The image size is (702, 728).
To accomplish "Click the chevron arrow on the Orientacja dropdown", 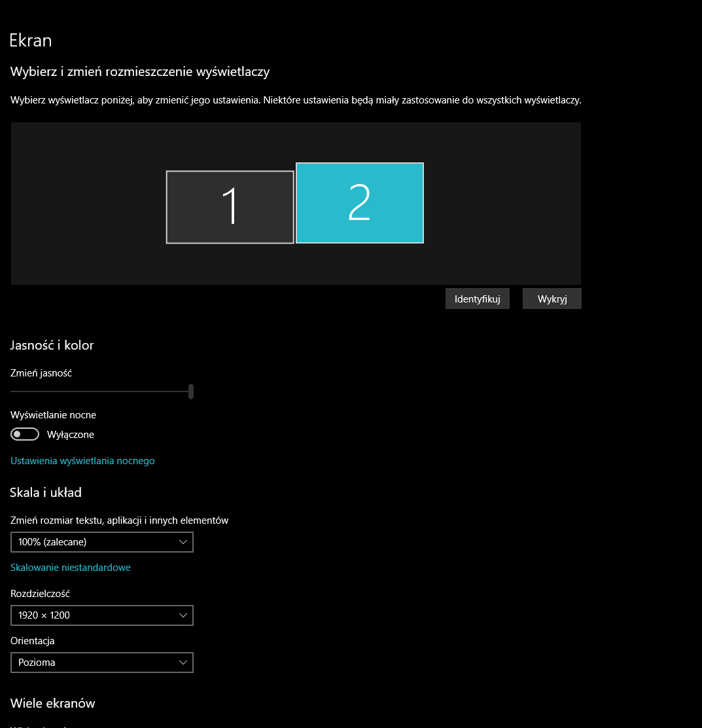I will coord(183,663).
